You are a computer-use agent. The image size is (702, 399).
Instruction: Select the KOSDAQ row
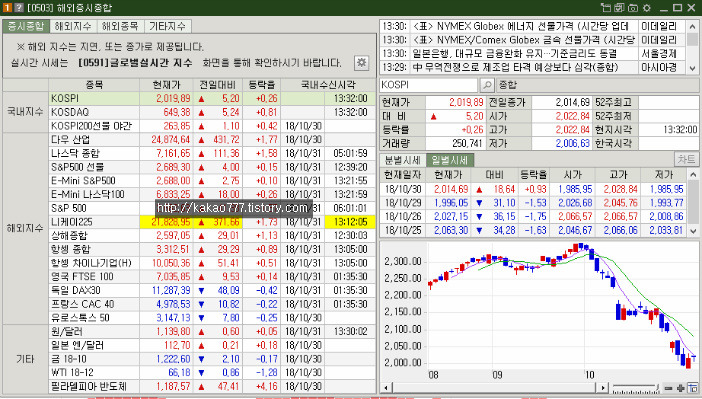(x=212, y=112)
